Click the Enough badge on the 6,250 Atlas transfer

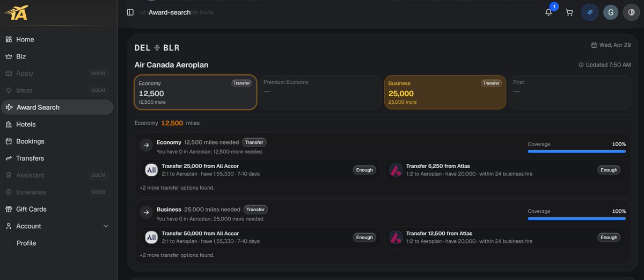tap(609, 170)
